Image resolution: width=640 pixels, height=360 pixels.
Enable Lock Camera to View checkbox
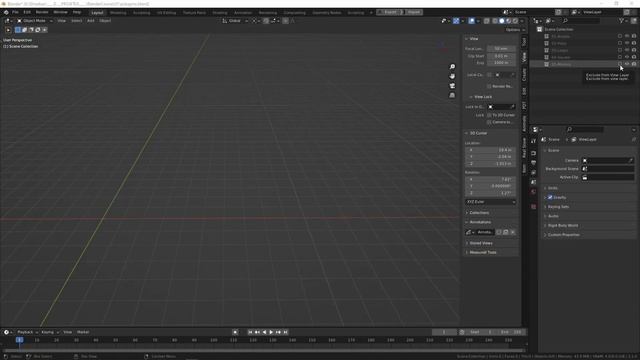[x=489, y=122]
